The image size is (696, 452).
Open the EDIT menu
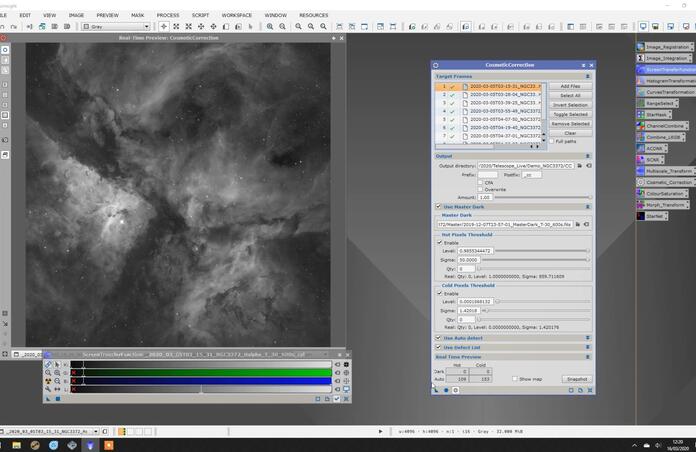pos(25,15)
